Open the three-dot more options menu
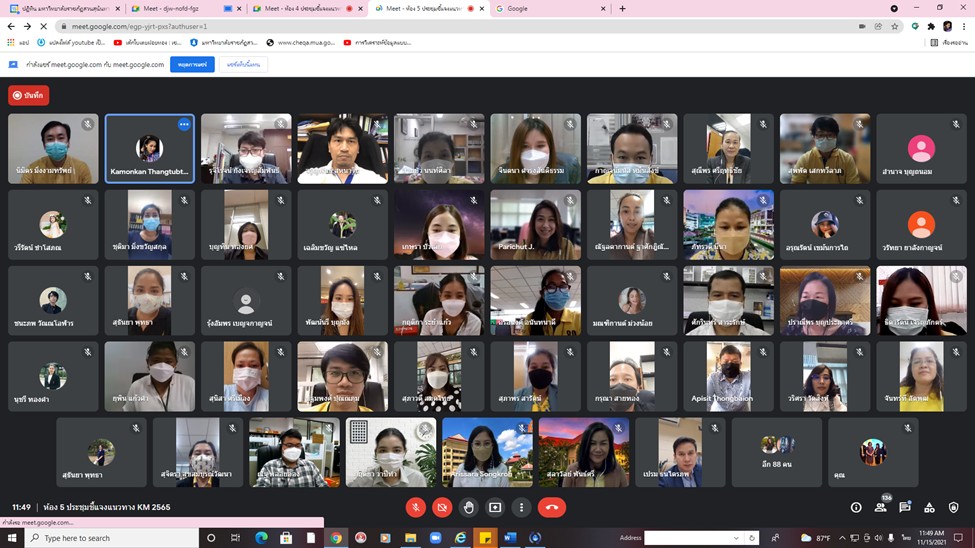 [521, 507]
